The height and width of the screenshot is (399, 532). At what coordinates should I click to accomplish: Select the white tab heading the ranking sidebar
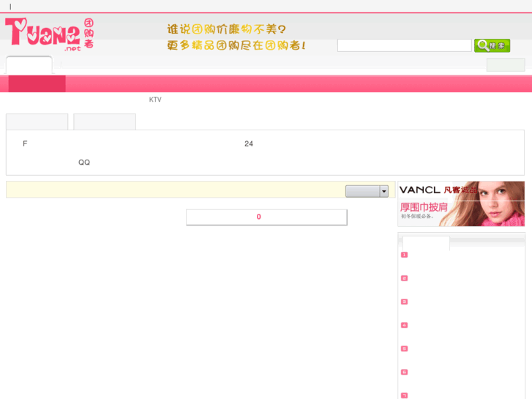pyautogui.click(x=426, y=243)
